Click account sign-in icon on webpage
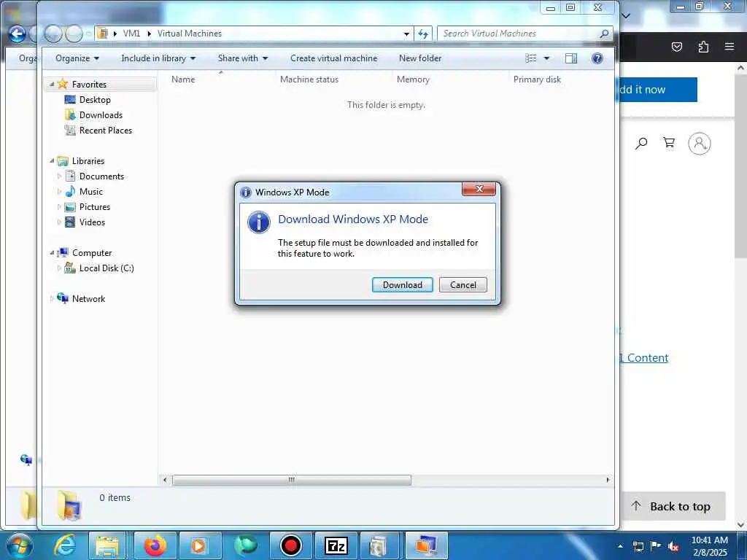 [700, 144]
